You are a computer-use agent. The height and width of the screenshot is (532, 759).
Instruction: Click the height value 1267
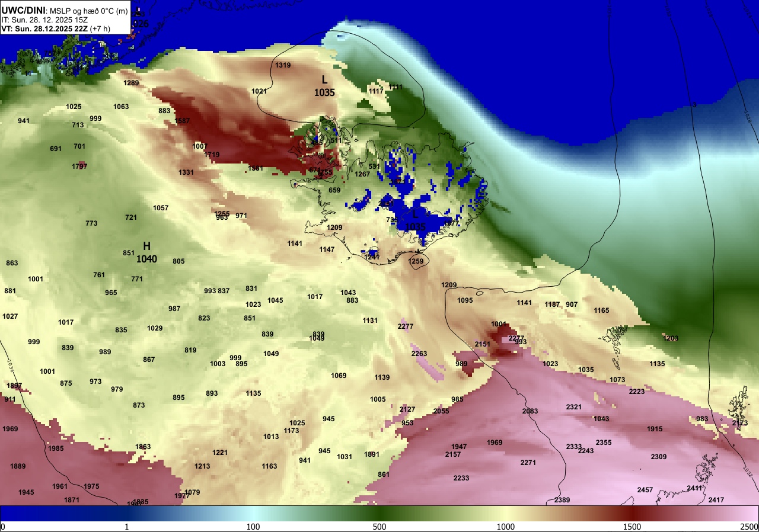tap(362, 174)
